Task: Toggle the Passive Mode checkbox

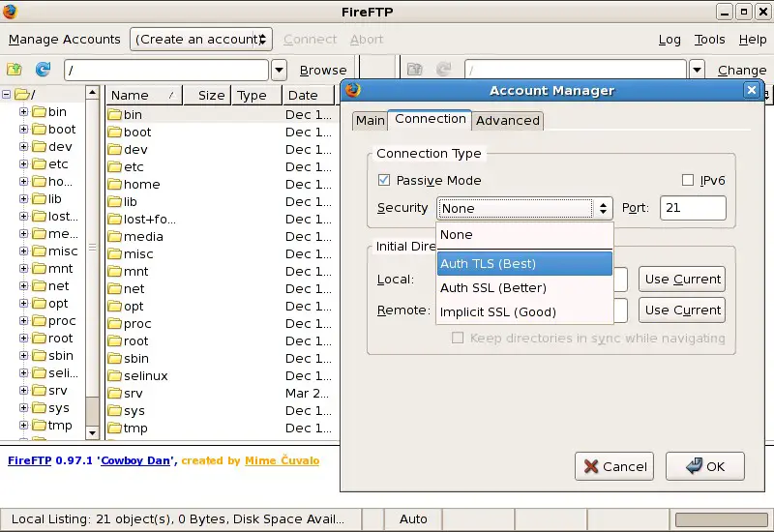Action: (x=383, y=180)
